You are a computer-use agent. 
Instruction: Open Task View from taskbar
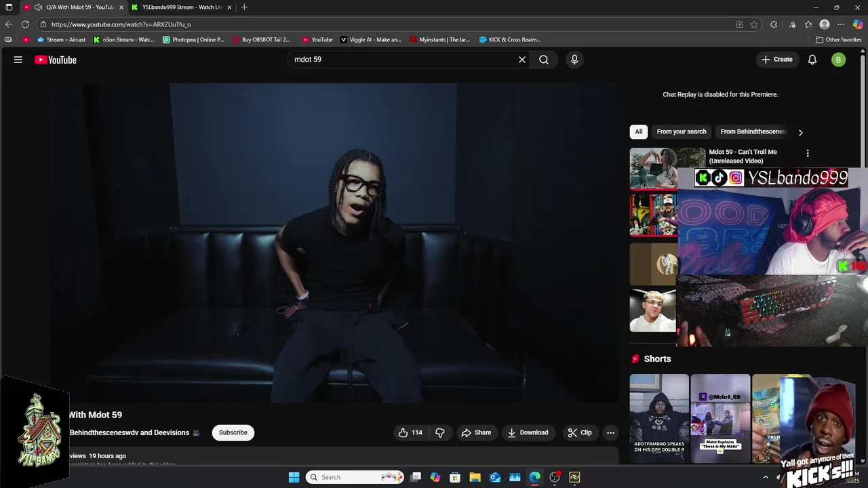pos(416,477)
